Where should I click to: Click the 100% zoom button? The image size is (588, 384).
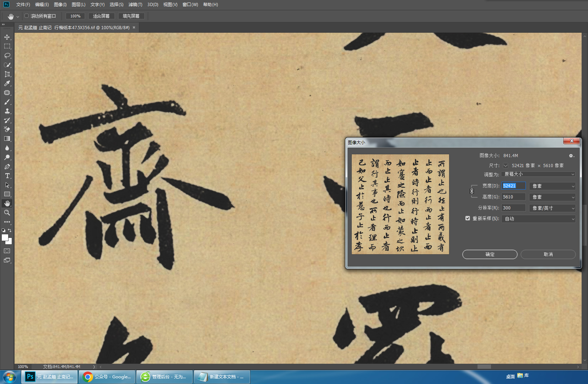[75, 16]
